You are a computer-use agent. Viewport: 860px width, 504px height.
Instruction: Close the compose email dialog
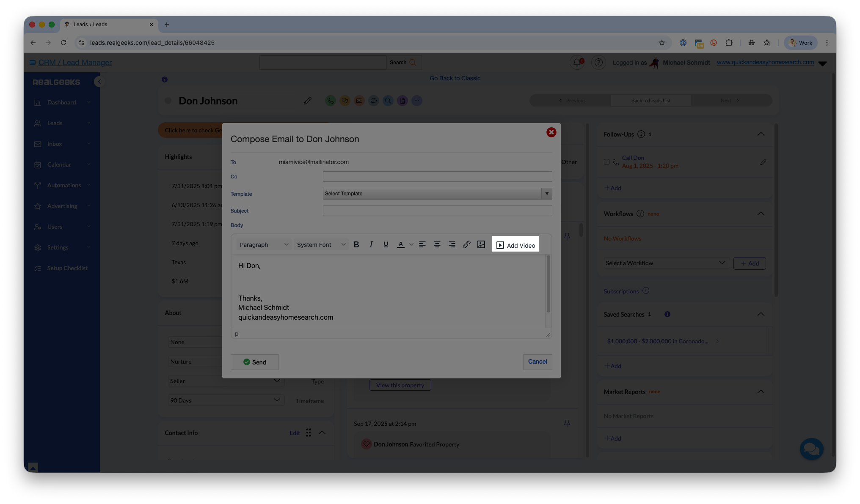(x=551, y=132)
